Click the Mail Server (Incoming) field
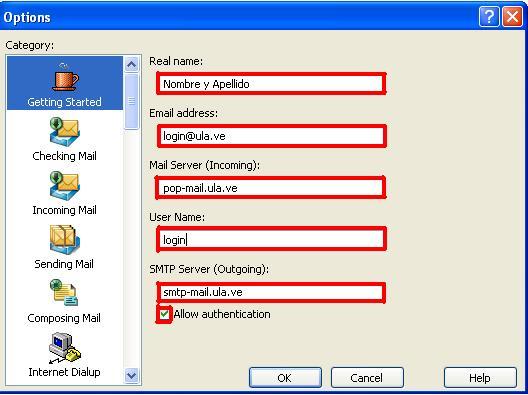 tap(271, 188)
